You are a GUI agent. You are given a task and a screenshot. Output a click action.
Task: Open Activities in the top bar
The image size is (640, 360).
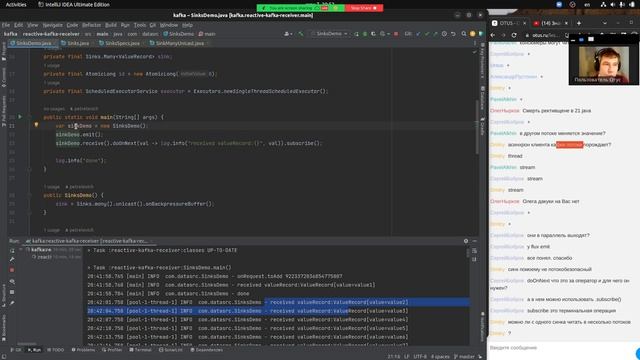16,4
